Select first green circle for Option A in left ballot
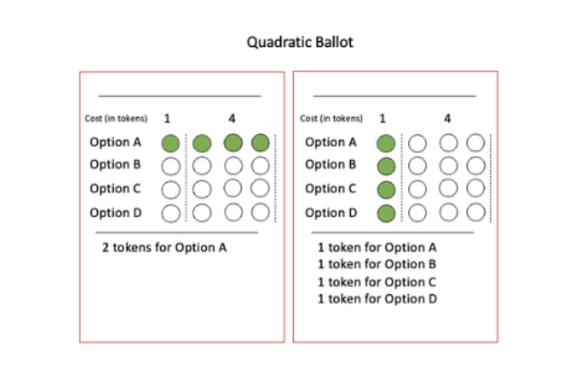Viewport: 588px width, 391px height. pos(171,143)
